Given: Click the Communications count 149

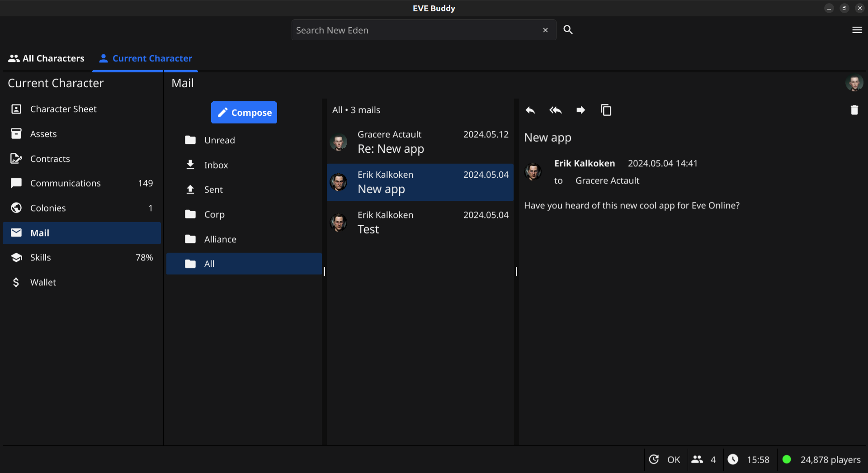Looking at the screenshot, I should coord(146,183).
